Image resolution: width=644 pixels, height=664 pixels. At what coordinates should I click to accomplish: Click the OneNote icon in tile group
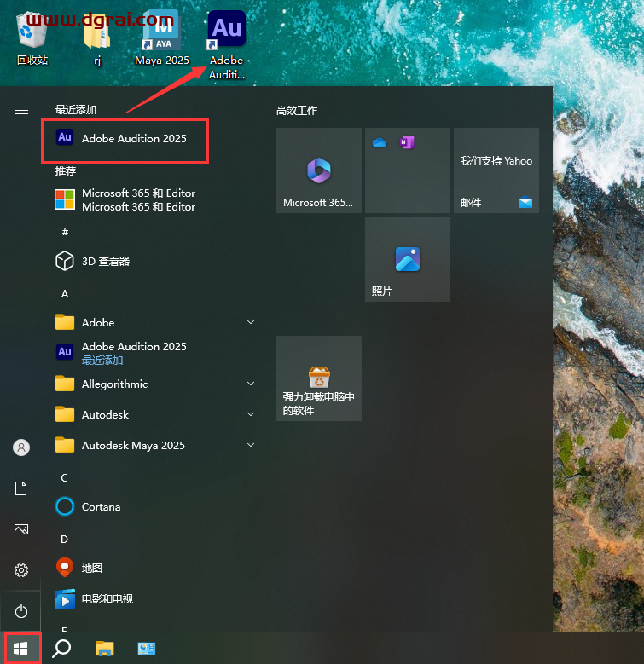407,142
